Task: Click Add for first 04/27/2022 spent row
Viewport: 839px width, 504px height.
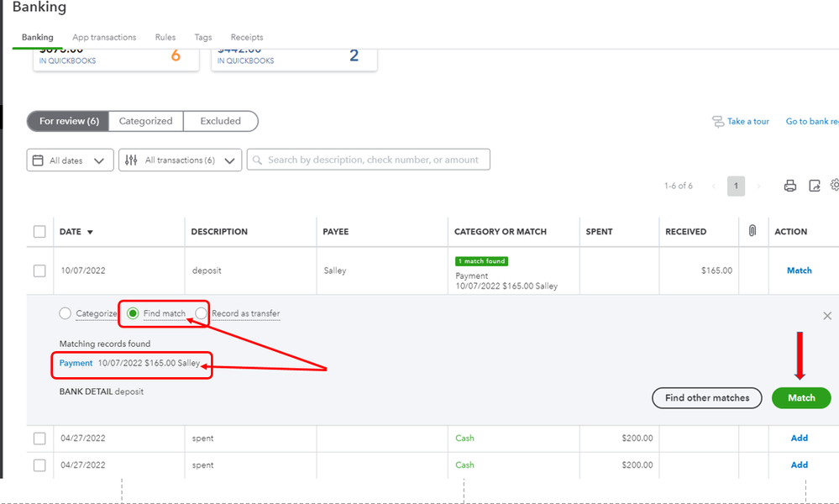Action: pyautogui.click(x=799, y=438)
